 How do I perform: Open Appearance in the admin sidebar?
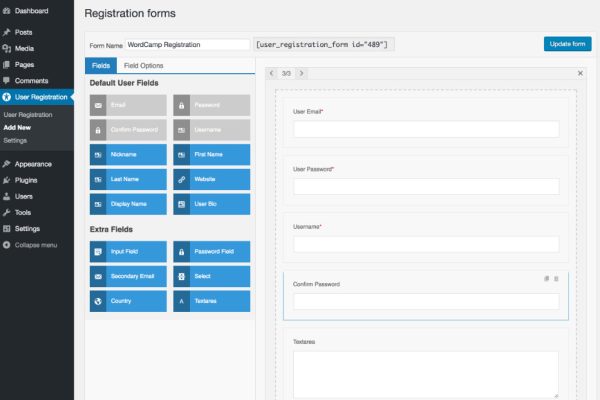[x=33, y=164]
